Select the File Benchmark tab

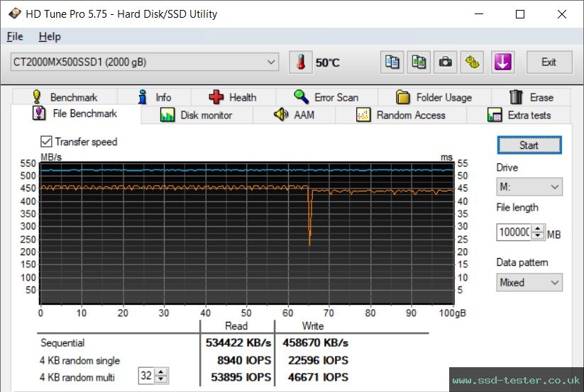(x=76, y=113)
